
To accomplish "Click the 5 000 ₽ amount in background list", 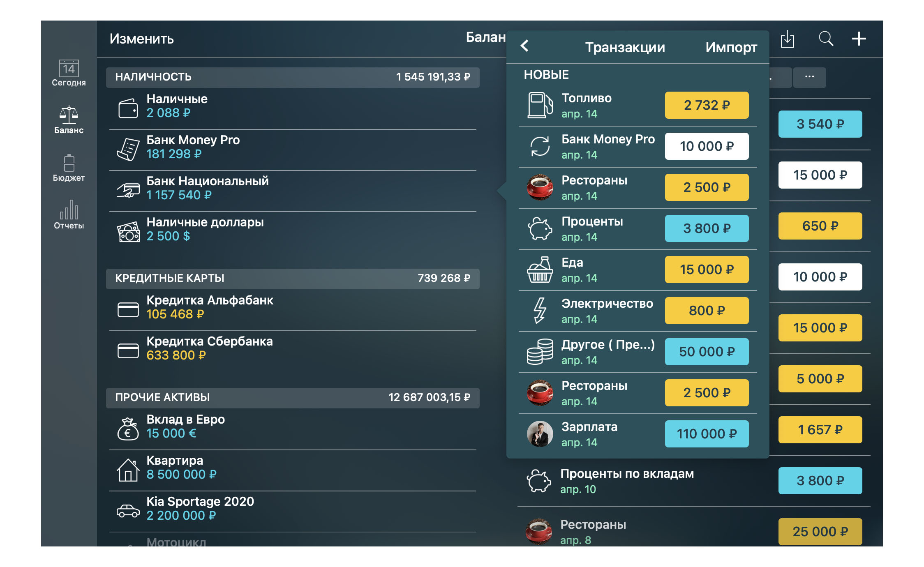I will click(x=820, y=379).
